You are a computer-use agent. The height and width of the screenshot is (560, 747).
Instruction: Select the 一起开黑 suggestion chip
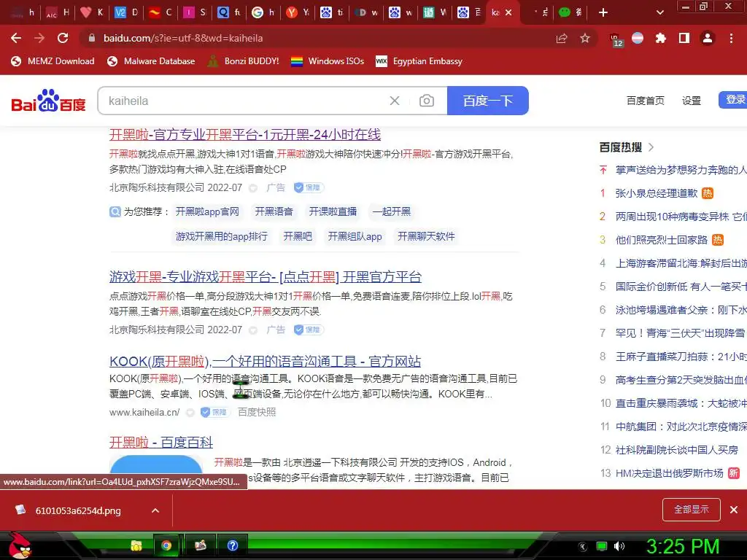tap(392, 211)
